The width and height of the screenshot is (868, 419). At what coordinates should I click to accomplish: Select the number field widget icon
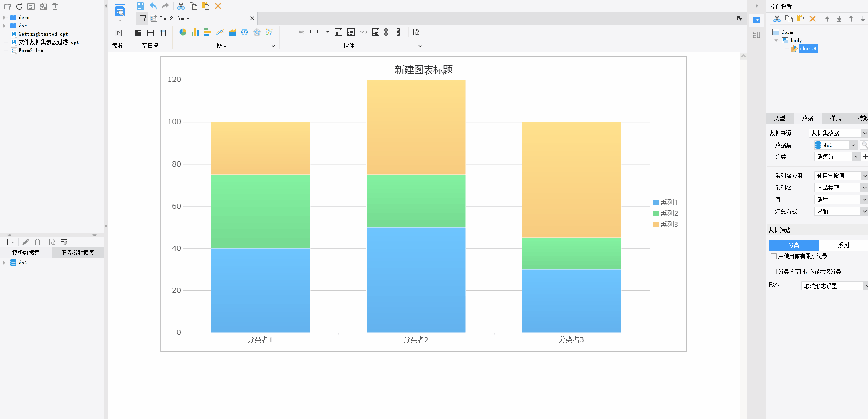click(x=363, y=32)
